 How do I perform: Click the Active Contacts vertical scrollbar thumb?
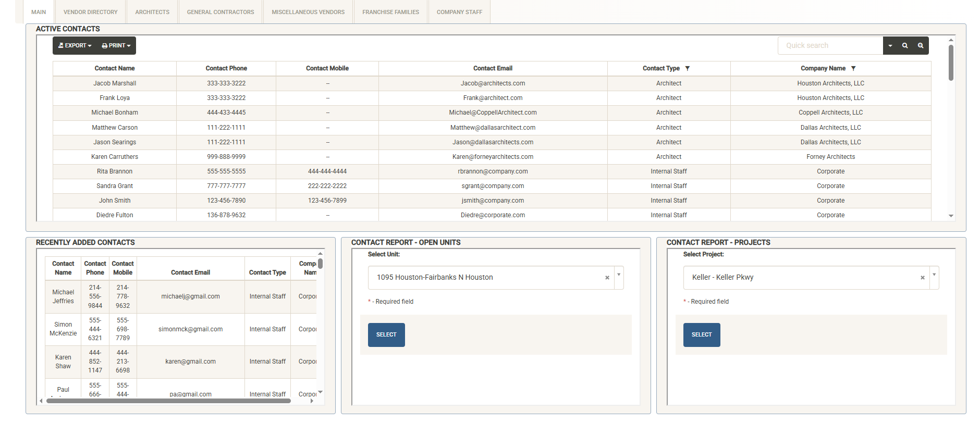pyautogui.click(x=951, y=63)
